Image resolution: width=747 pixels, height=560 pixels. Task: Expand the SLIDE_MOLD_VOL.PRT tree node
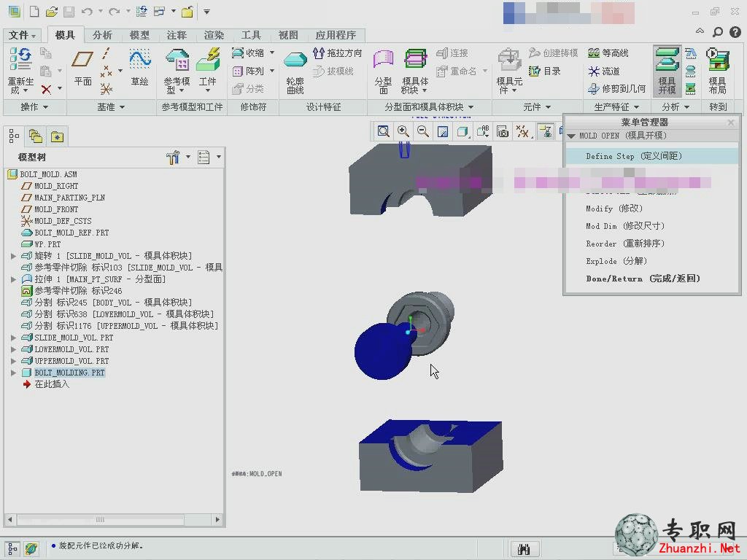(13, 338)
